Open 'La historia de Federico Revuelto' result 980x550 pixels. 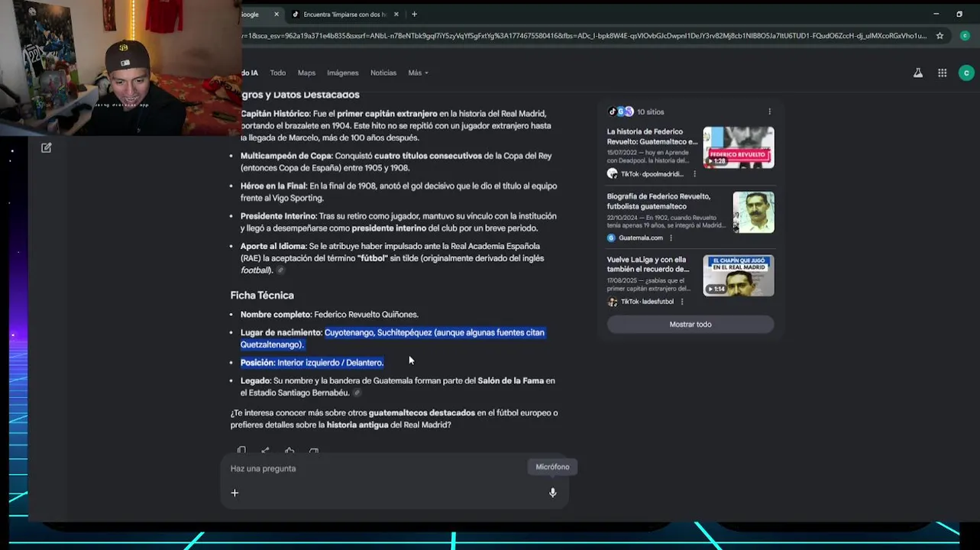[652, 137]
